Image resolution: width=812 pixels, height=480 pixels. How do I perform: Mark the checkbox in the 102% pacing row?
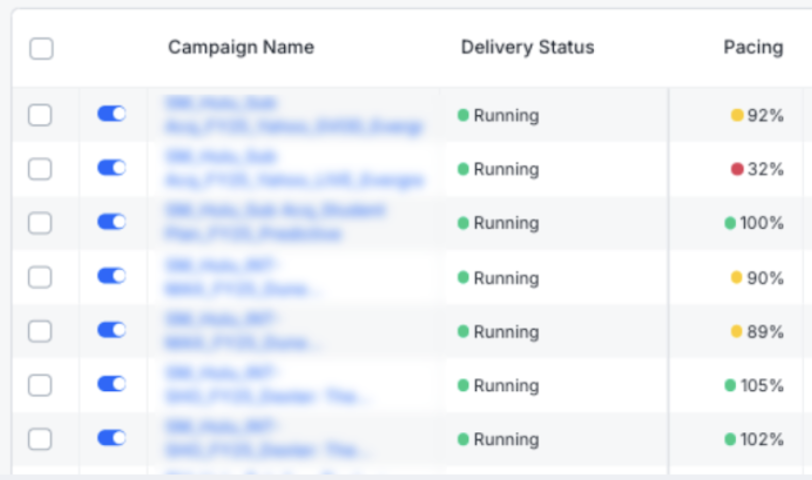coord(40,439)
